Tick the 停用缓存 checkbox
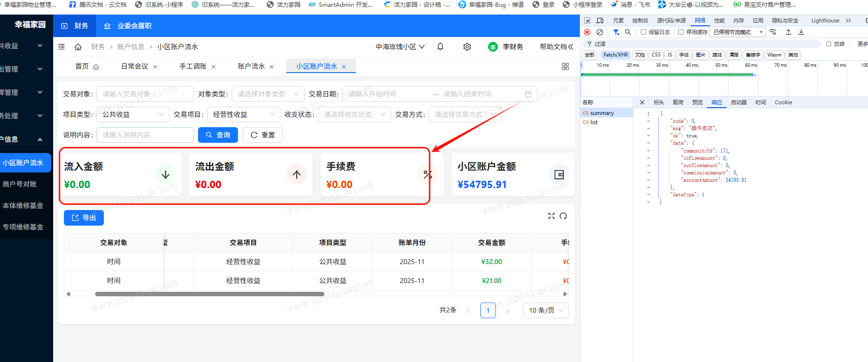This screenshot has height=362, width=868. (x=681, y=32)
